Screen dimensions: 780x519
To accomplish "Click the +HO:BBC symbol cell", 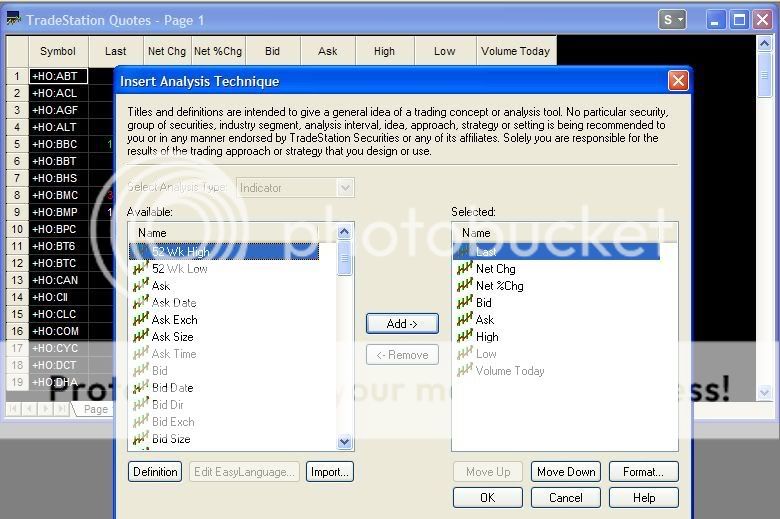I will [58, 144].
